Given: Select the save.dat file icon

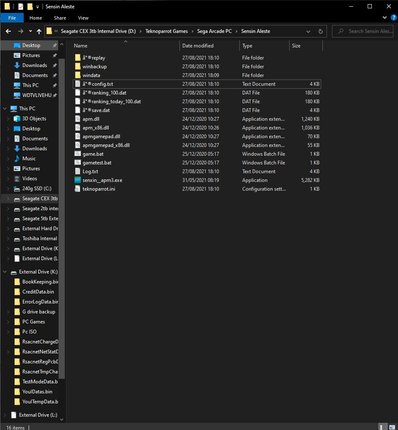Looking at the screenshot, I should 78,110.
